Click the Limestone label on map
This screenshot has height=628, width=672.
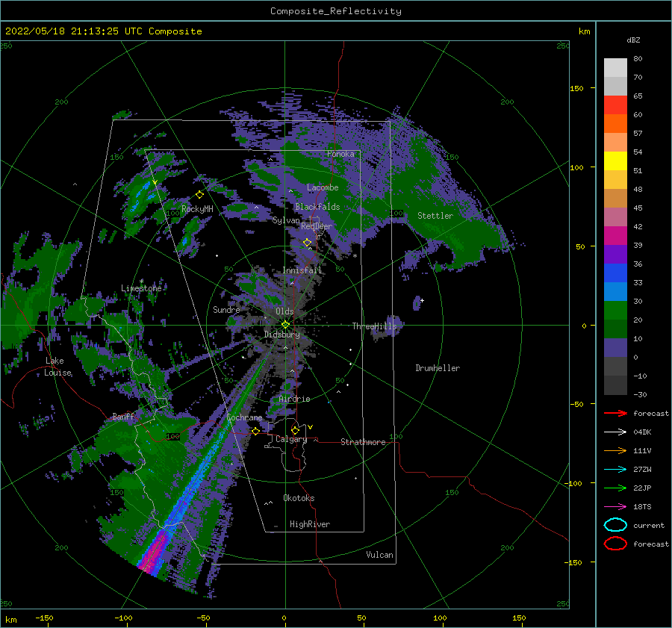[141, 288]
